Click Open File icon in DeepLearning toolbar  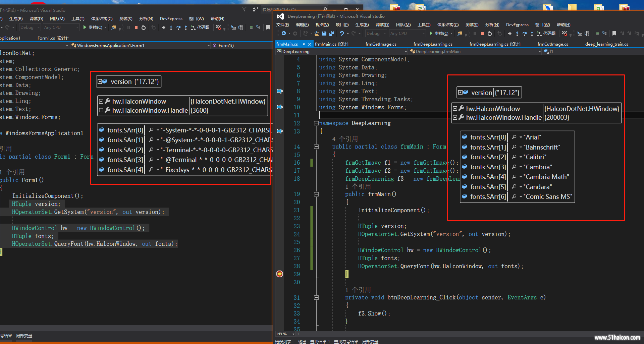click(x=317, y=34)
